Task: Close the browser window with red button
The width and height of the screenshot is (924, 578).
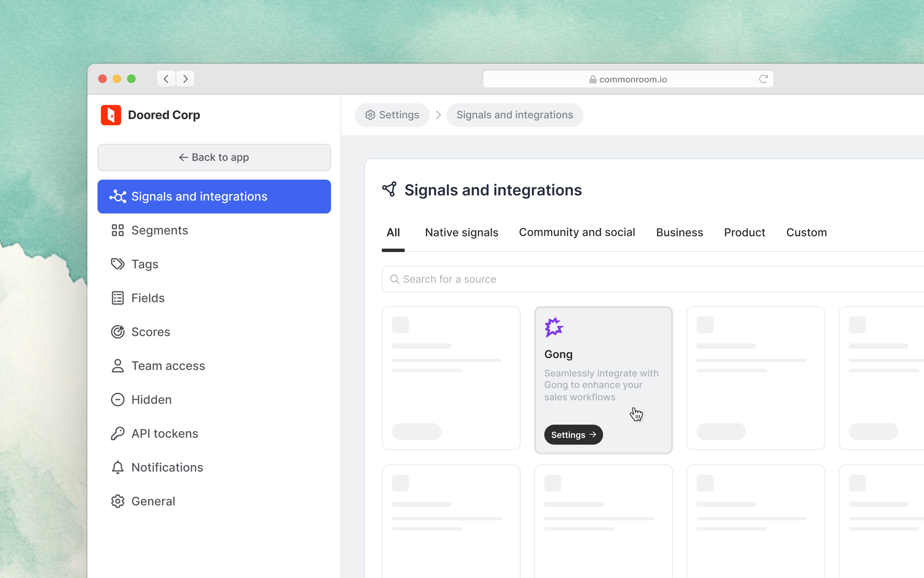Action: tap(103, 79)
